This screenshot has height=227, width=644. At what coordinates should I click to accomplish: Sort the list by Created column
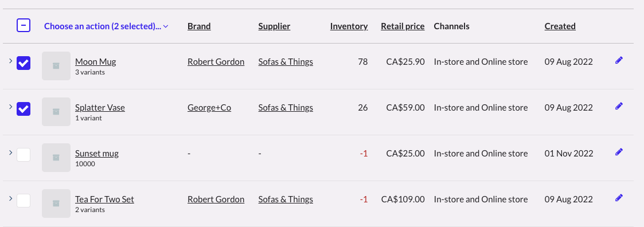(x=560, y=26)
